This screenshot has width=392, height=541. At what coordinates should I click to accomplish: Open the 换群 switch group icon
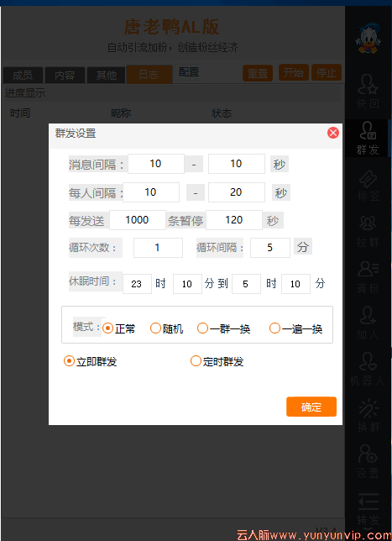pos(368,415)
